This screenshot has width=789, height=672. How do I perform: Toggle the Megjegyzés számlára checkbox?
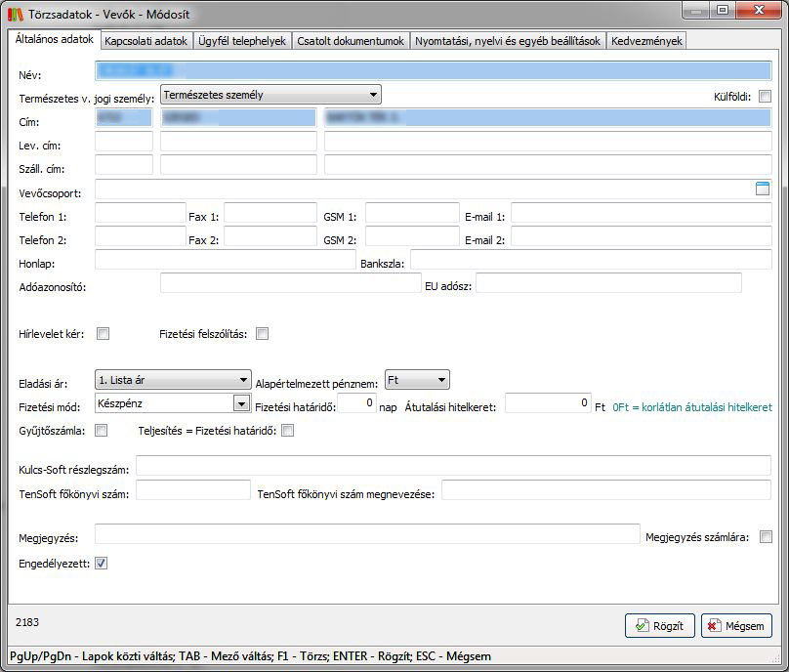point(766,536)
